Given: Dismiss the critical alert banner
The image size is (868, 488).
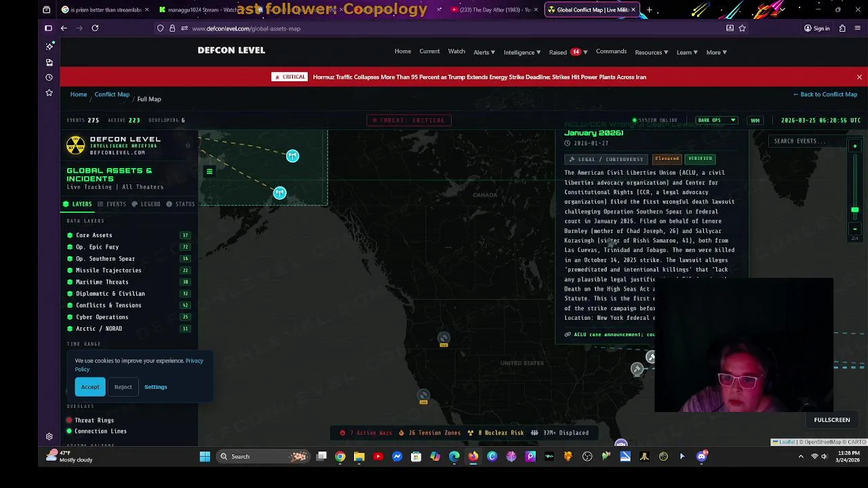Looking at the screenshot, I should coord(859,77).
